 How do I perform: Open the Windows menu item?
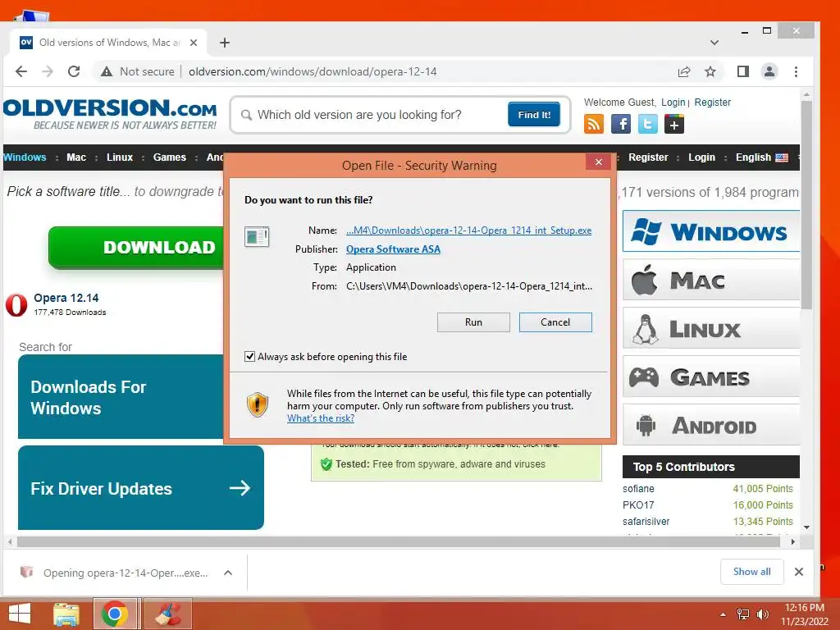[25, 157]
